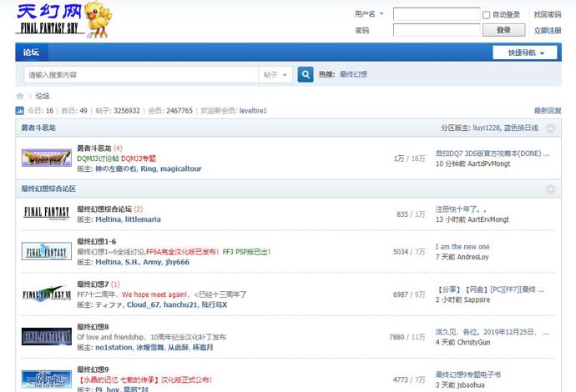The height and width of the screenshot is (392, 576).
Task: Open moderator Ring profile
Action: point(149,168)
